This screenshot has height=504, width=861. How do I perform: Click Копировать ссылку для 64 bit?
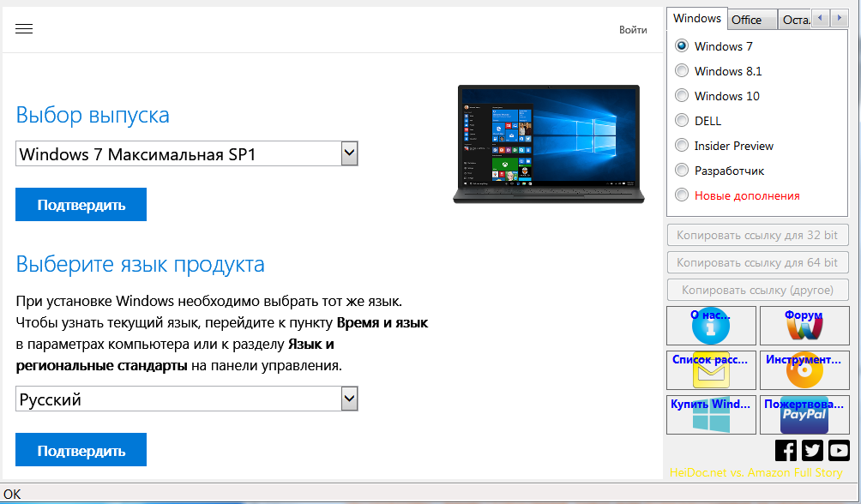pos(758,262)
